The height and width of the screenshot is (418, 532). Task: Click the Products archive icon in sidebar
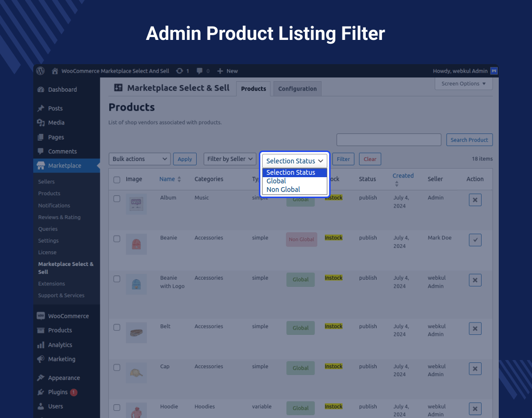click(41, 330)
